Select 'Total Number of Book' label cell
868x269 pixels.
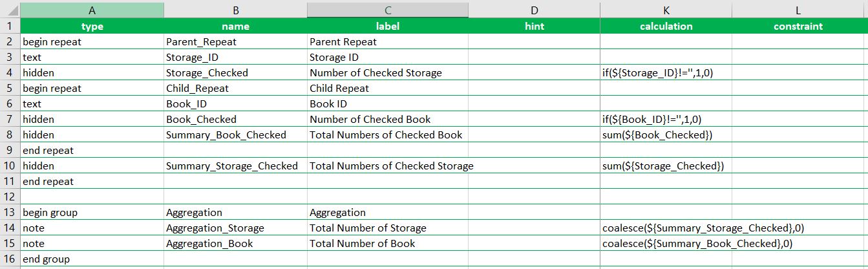pyautogui.click(x=387, y=244)
